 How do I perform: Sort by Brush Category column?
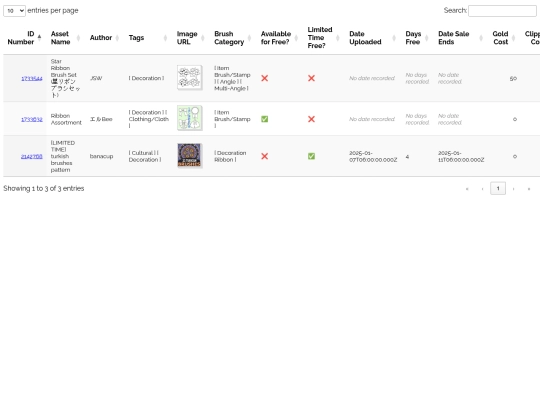tap(233, 38)
